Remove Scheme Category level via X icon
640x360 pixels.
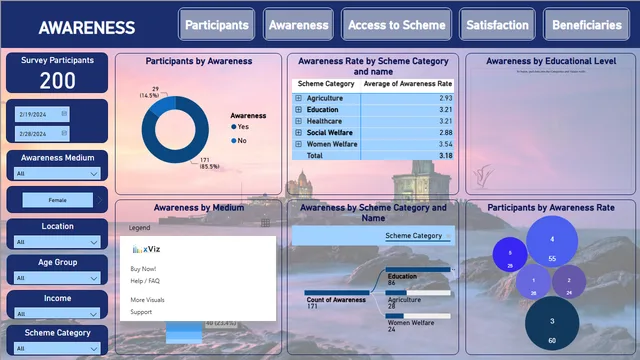pyautogui.click(x=448, y=236)
